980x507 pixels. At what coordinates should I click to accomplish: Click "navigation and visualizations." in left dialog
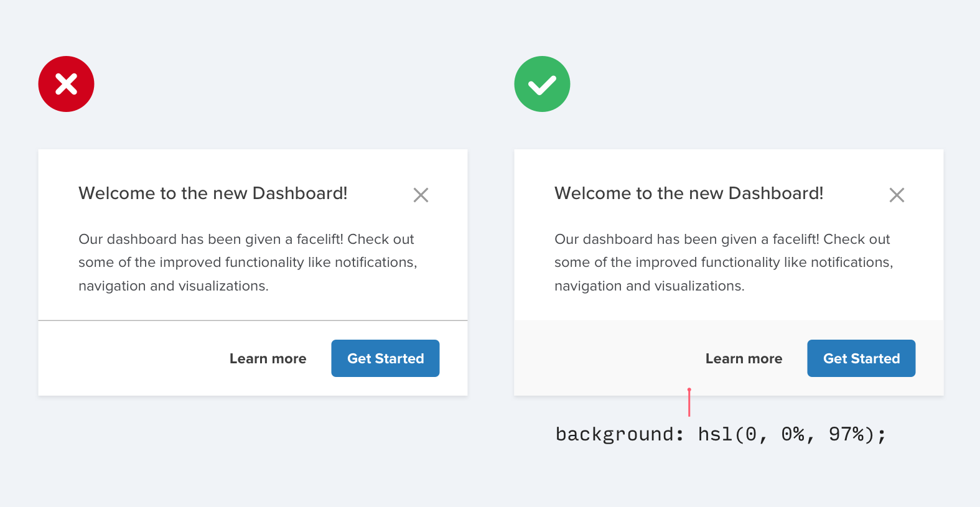[x=174, y=286]
